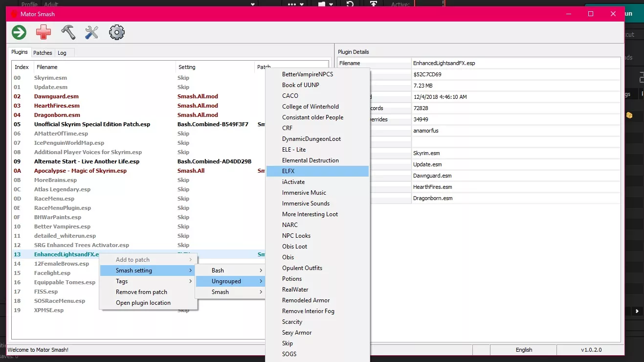Choose the Immersive Sounds setting
Viewport: 644px width, 362px height.
317,204
